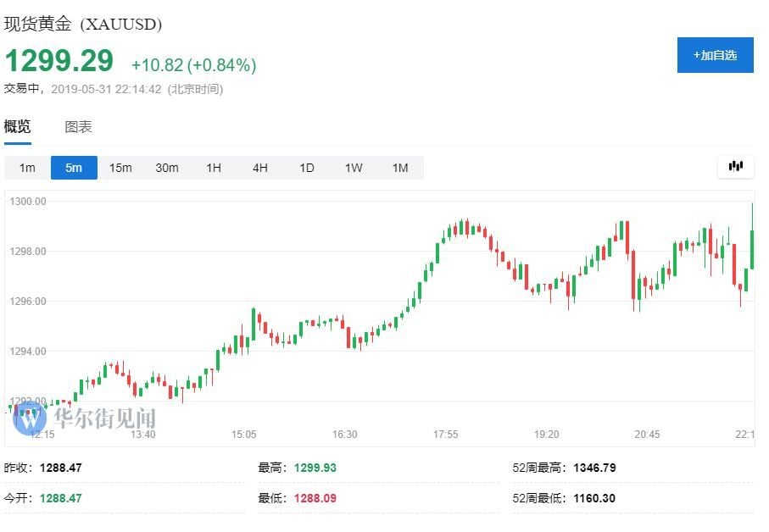Switch to the 概览 tab
Viewport: 769px width, 532px height.
(18, 127)
